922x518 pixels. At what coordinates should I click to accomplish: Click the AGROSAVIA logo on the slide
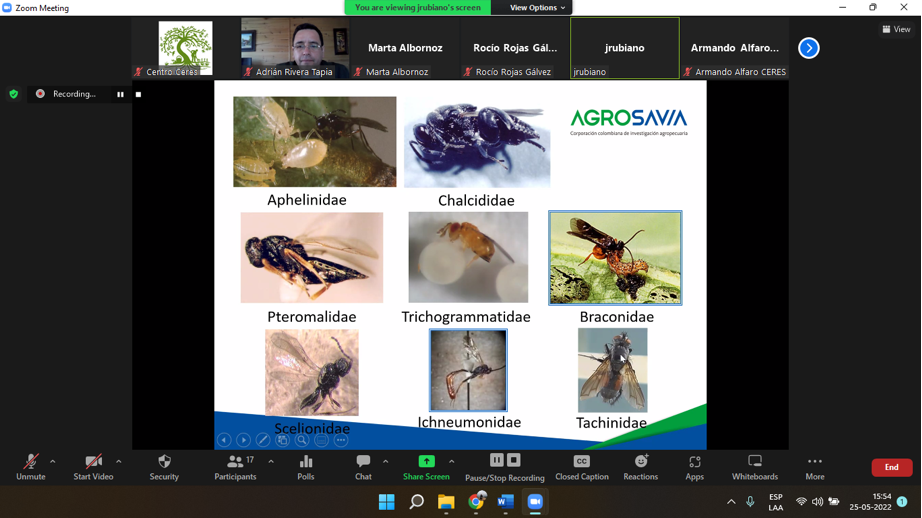(629, 121)
